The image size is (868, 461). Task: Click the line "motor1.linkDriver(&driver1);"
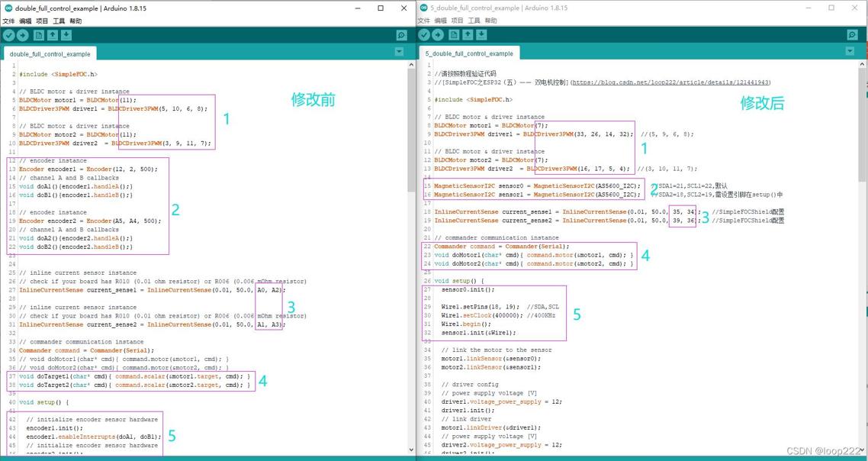[491, 427]
